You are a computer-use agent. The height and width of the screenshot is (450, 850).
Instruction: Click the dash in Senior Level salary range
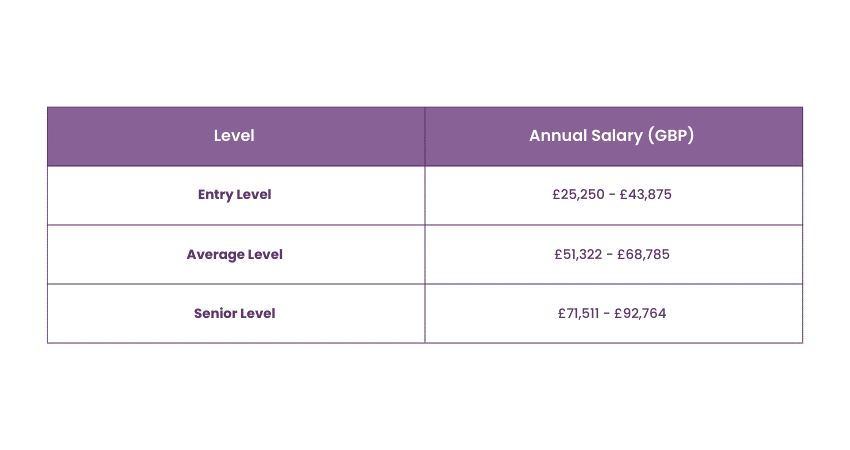(611, 313)
